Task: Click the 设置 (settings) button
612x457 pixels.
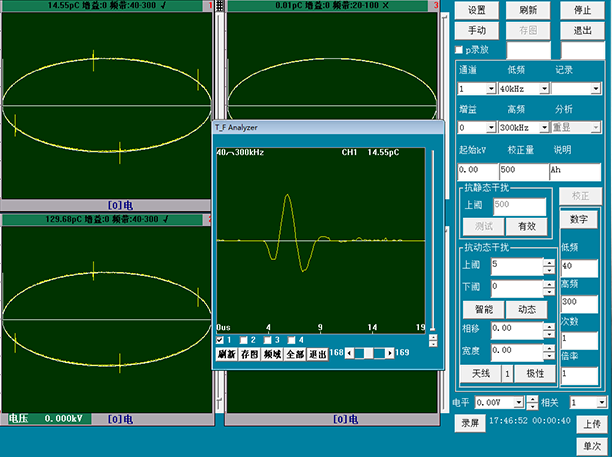Action: tap(477, 9)
